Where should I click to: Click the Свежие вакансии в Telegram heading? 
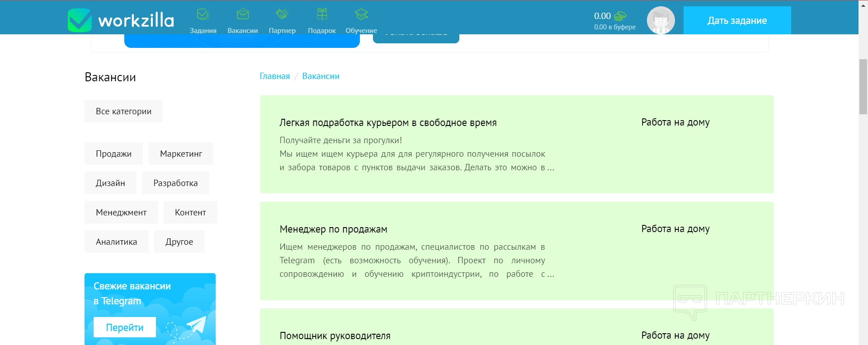(132, 294)
